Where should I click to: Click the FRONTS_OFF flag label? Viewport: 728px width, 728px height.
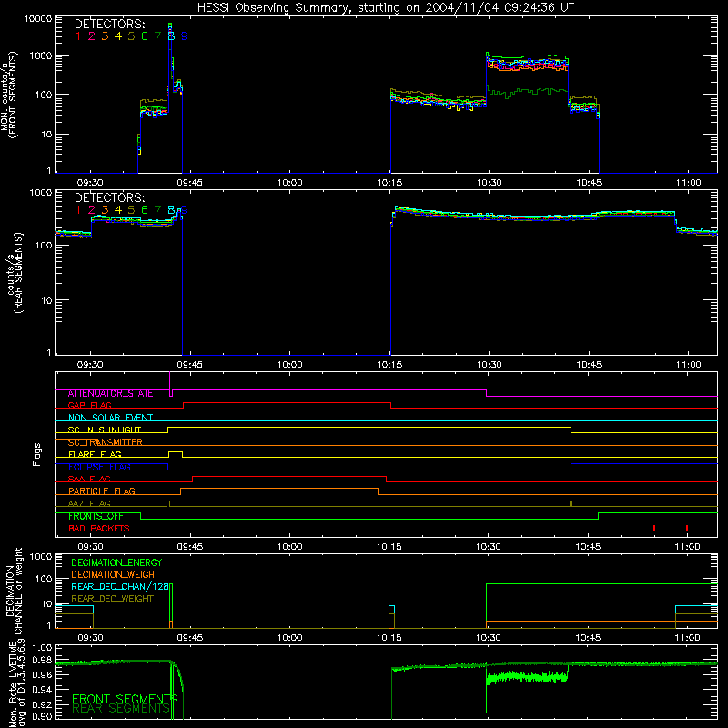pyautogui.click(x=96, y=516)
